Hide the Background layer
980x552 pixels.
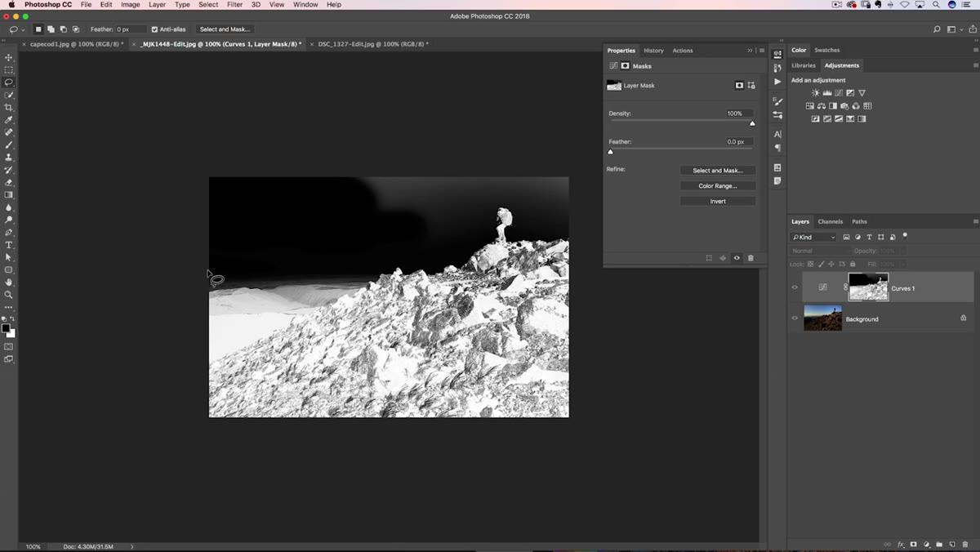click(x=795, y=318)
